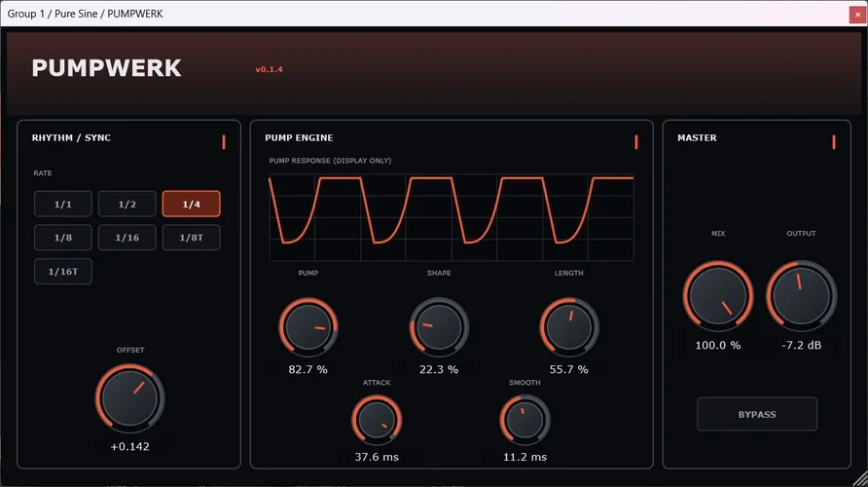Choose the 1/8T triplet rate
Image resolution: width=868 pixels, height=487 pixels.
tap(191, 238)
